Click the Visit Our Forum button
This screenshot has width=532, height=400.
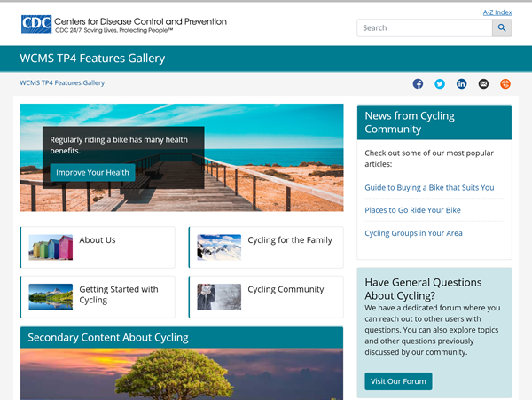[398, 381]
